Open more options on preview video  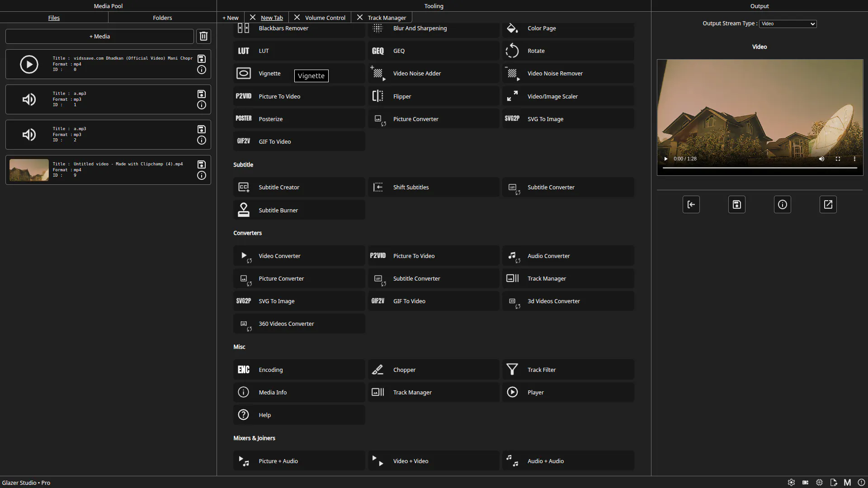tap(854, 159)
